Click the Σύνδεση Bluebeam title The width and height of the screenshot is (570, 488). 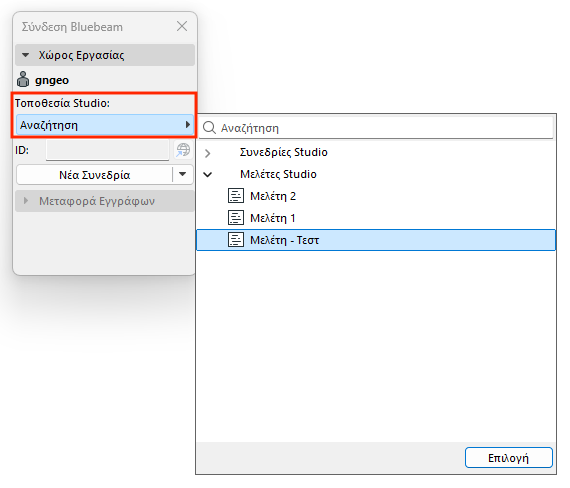(72, 27)
